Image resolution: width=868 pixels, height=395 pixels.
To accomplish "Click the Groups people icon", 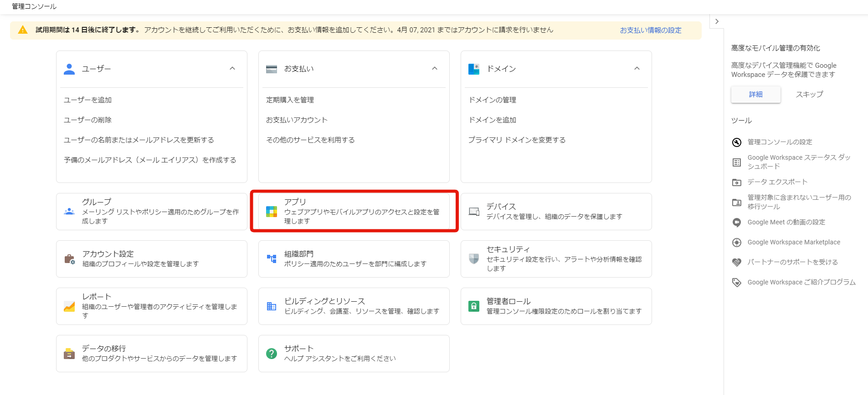I will (69, 211).
